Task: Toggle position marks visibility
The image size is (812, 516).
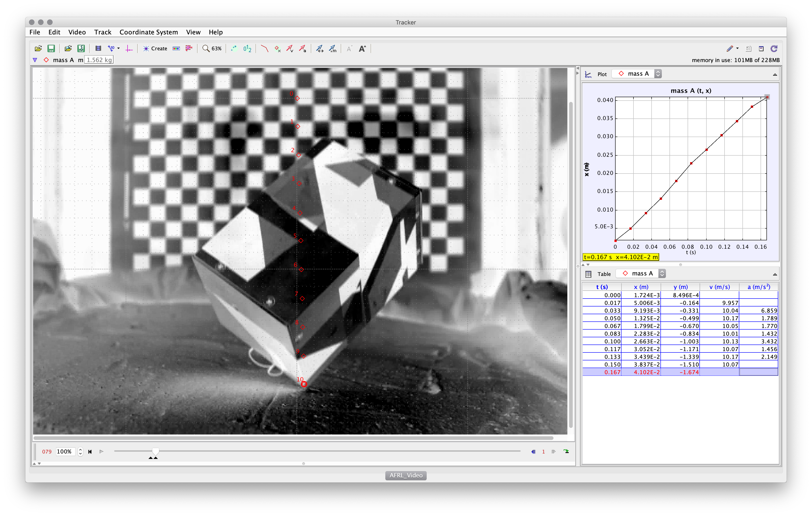Action: (278, 48)
